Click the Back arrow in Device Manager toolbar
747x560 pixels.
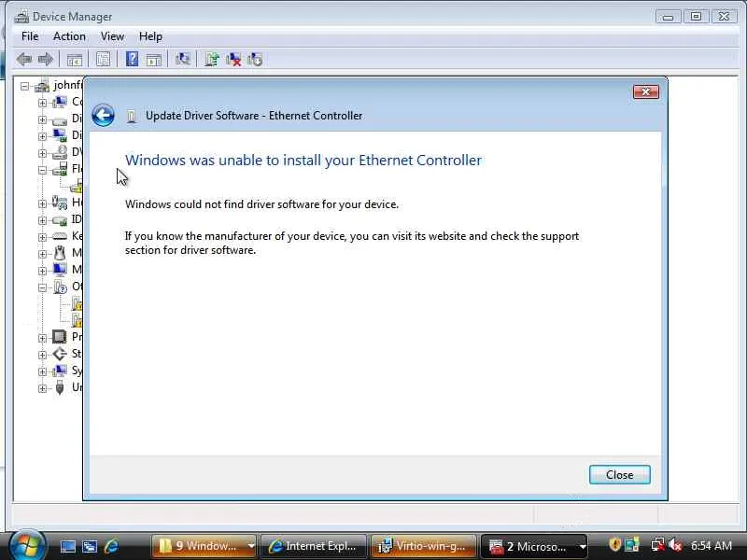click(24, 60)
